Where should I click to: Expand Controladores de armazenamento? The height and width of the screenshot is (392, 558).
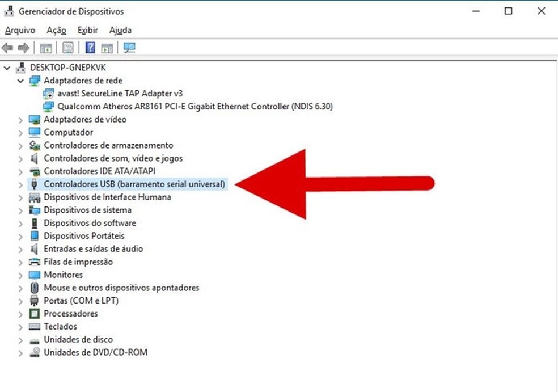[20, 146]
